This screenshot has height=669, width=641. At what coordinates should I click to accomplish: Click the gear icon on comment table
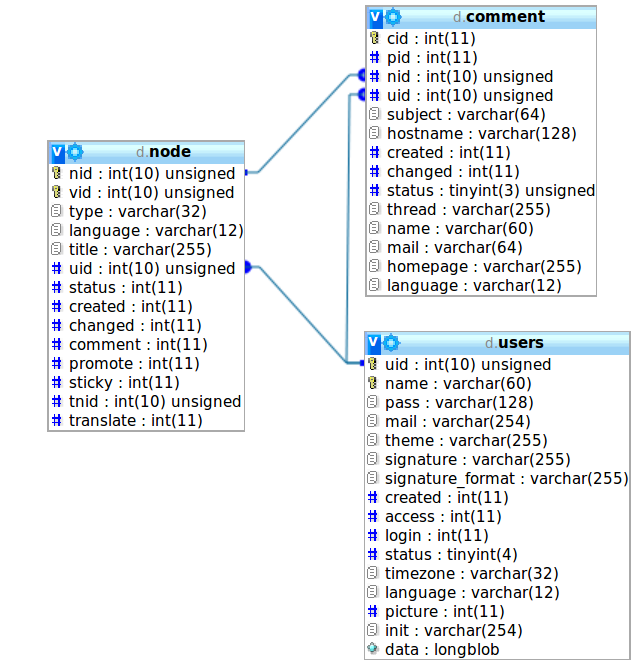[393, 17]
